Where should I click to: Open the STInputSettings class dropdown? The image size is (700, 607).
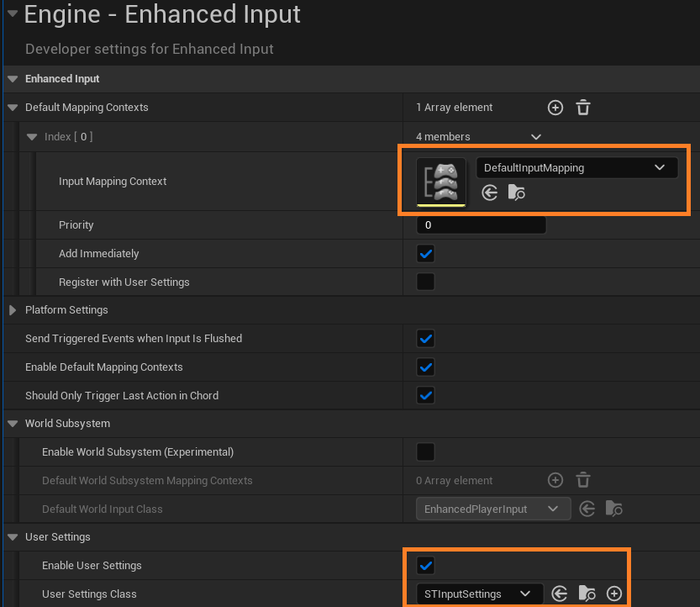tap(479, 594)
